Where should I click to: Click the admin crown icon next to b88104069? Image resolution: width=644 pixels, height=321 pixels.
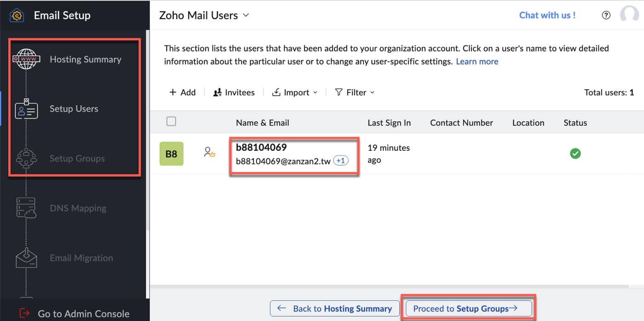click(x=210, y=152)
